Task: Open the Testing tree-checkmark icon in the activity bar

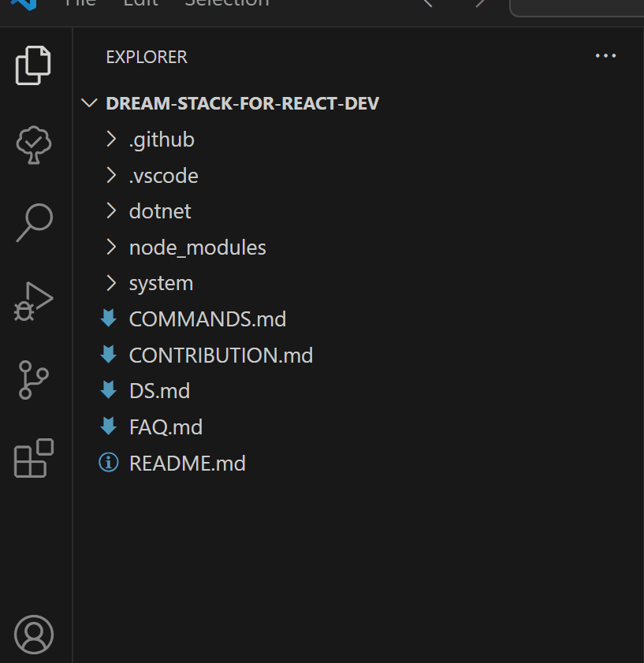Action: [34, 144]
